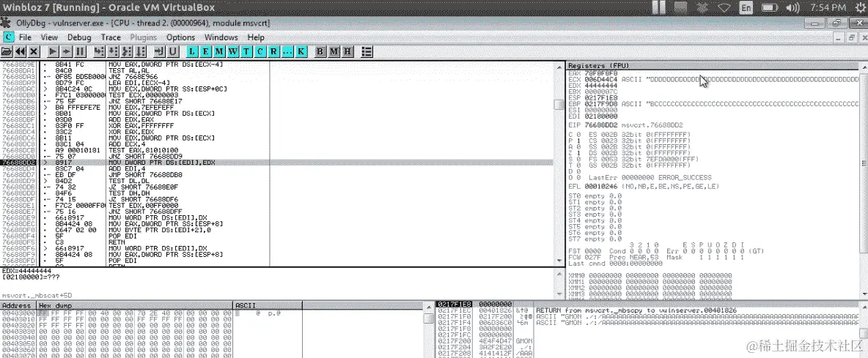Click the gray M toolbar button
The width and height of the screenshot is (868, 358).
click(x=334, y=51)
